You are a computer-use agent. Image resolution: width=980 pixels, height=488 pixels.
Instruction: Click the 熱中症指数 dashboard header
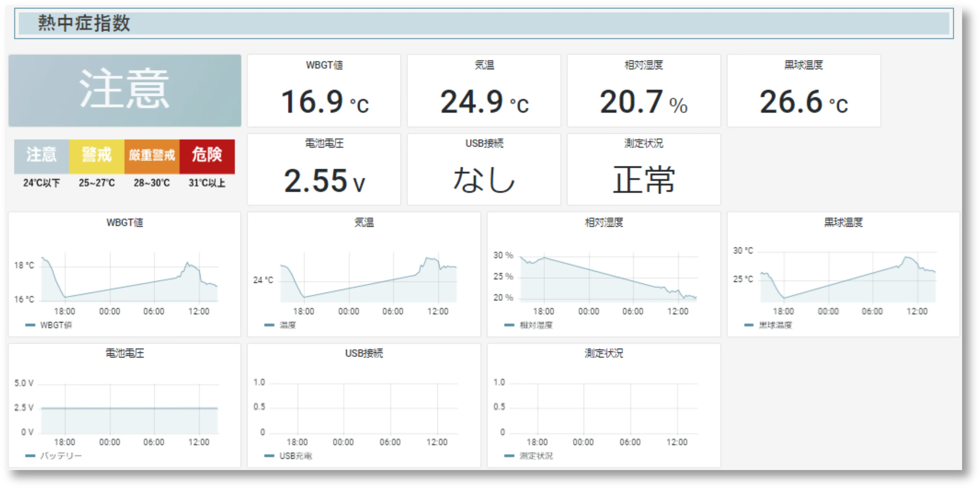[484, 23]
